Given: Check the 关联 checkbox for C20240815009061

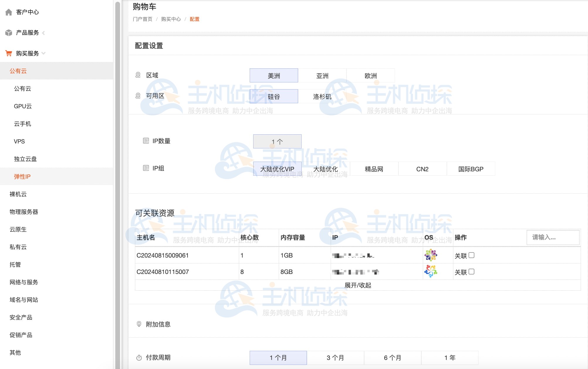Looking at the screenshot, I should click(471, 255).
